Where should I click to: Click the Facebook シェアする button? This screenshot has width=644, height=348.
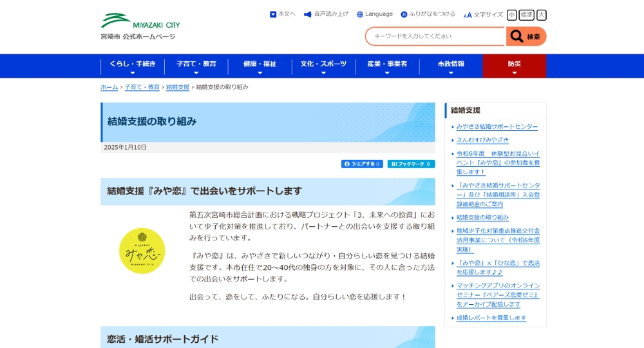tap(362, 164)
